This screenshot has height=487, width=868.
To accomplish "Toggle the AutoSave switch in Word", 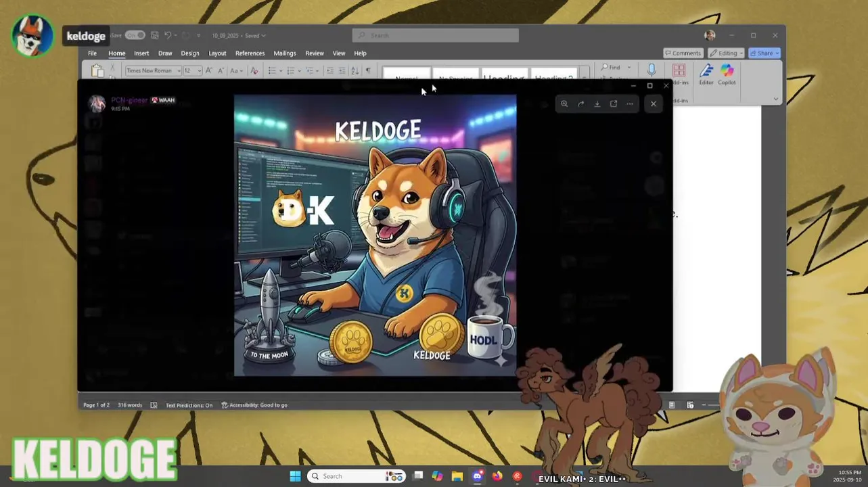I will (135, 35).
